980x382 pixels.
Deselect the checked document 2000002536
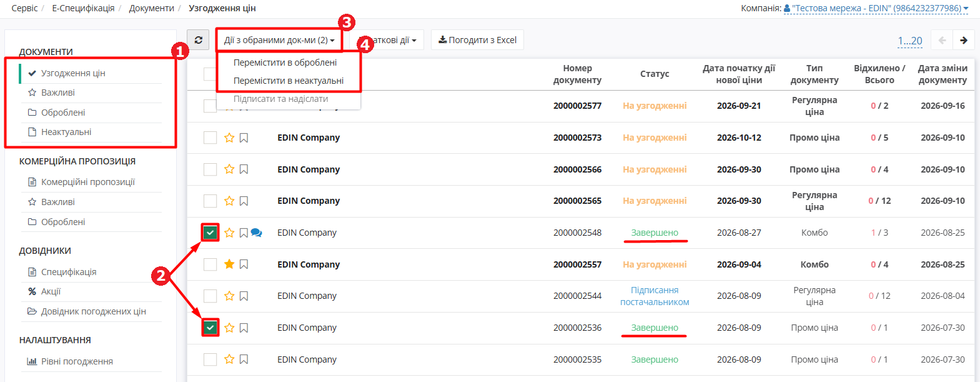210,328
